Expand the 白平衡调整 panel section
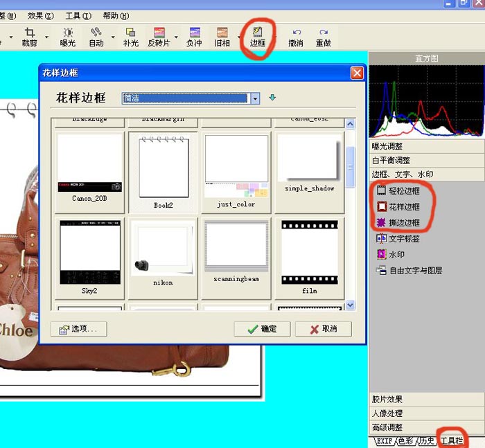485x448 pixels. pos(427,160)
